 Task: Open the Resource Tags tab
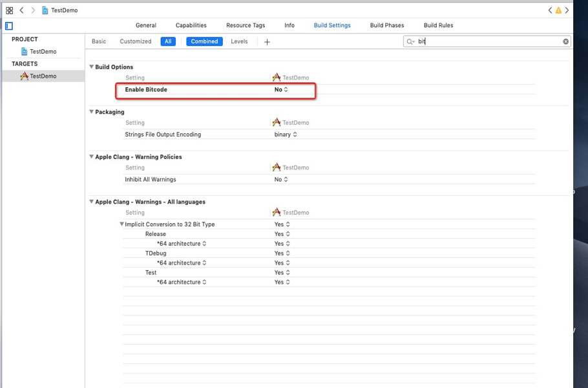point(246,25)
